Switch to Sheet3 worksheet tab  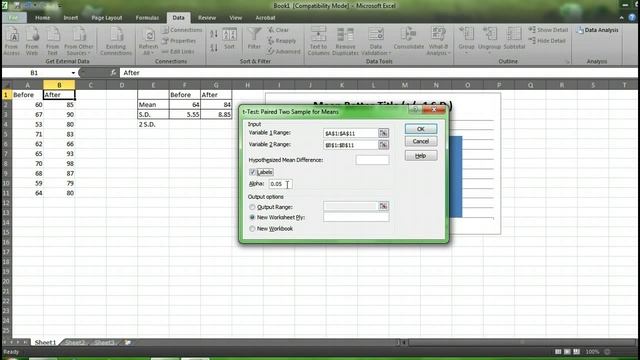tap(104, 342)
